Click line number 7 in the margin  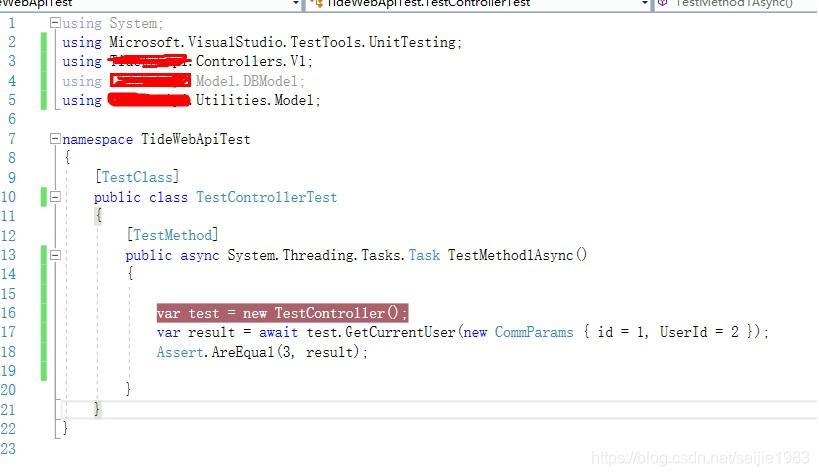11,139
